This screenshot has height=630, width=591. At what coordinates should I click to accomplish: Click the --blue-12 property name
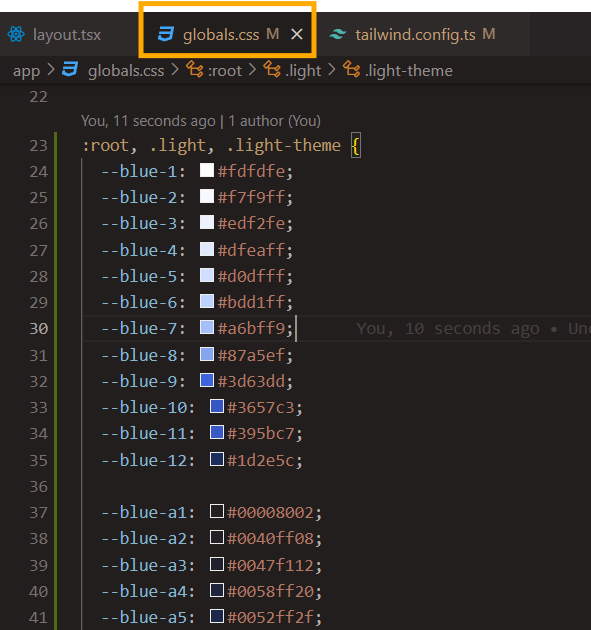144,460
